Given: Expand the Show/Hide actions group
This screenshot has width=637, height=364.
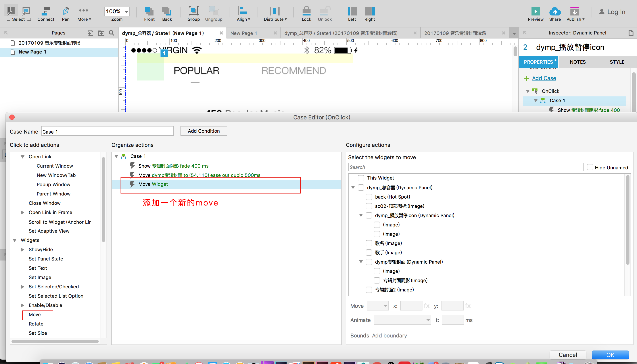Looking at the screenshot, I should (x=23, y=249).
